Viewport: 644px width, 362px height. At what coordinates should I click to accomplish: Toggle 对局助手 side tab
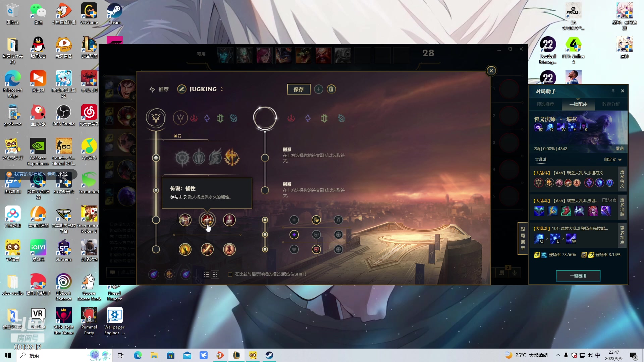tap(523, 239)
